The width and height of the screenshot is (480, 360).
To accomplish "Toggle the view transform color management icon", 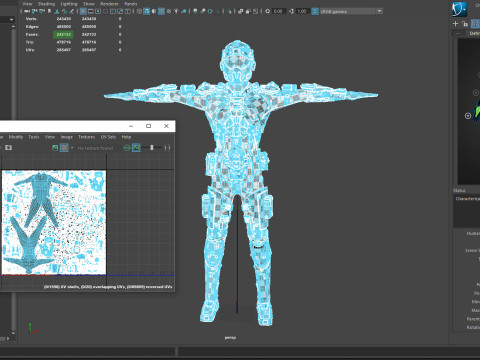I will coord(315,11).
